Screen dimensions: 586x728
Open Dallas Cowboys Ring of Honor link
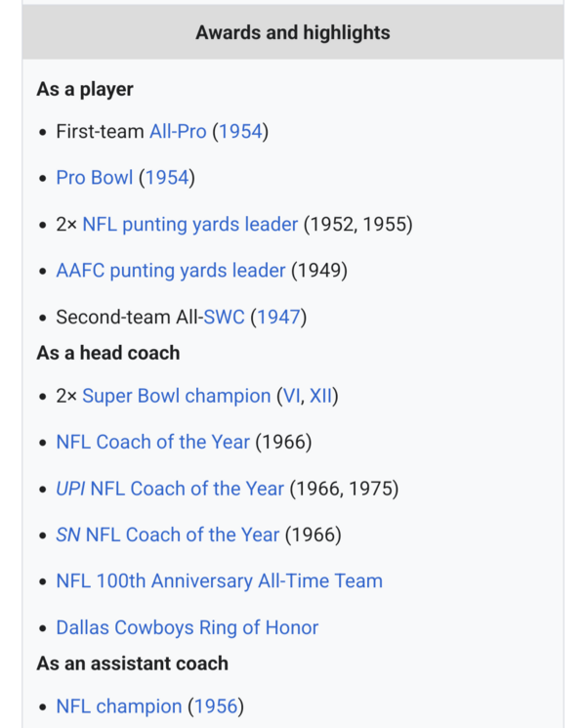pyautogui.click(x=187, y=627)
